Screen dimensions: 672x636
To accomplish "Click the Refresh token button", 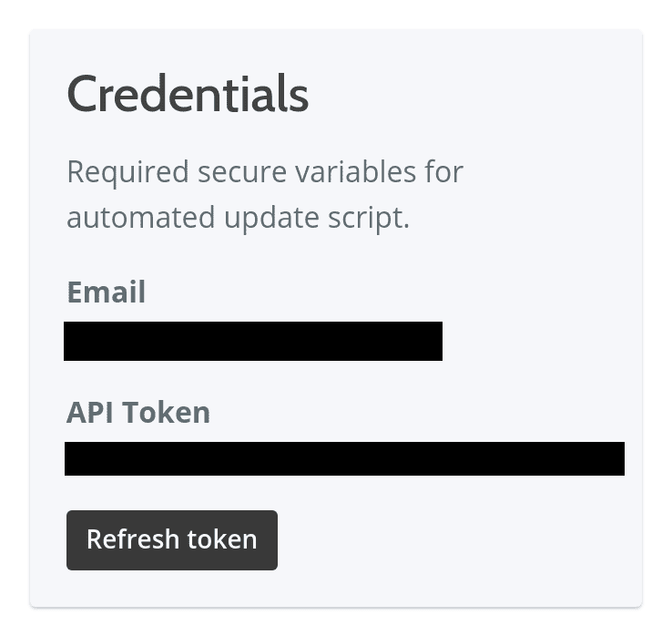I will (172, 539).
